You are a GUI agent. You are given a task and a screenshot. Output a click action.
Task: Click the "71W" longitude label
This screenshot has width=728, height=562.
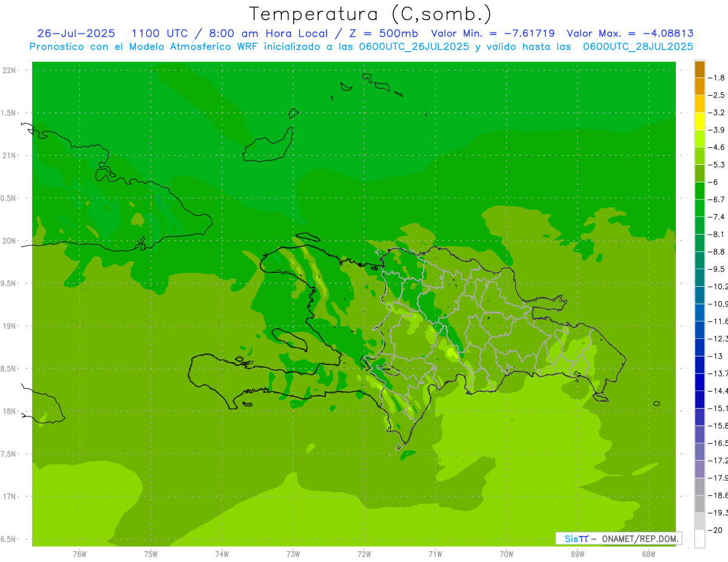tap(435, 554)
